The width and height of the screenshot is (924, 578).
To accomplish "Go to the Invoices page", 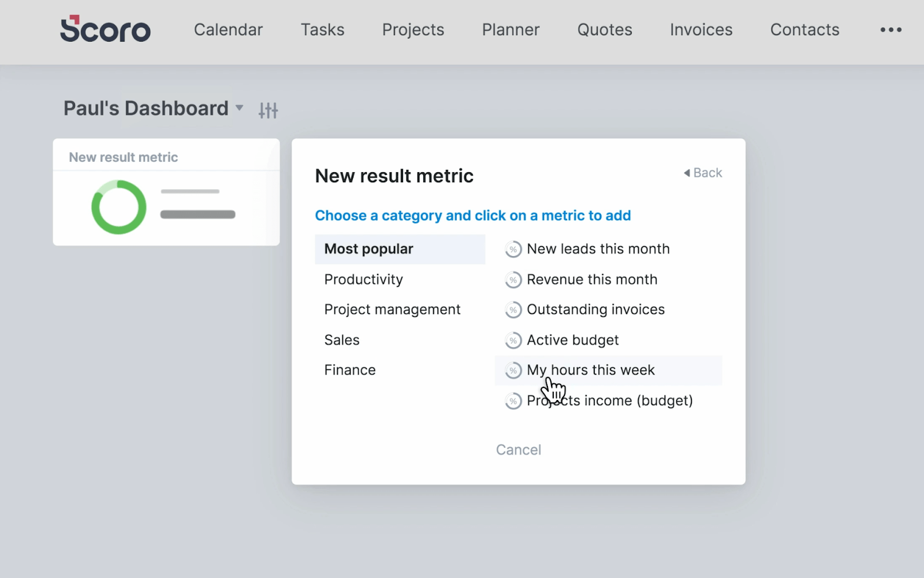I will click(x=701, y=29).
